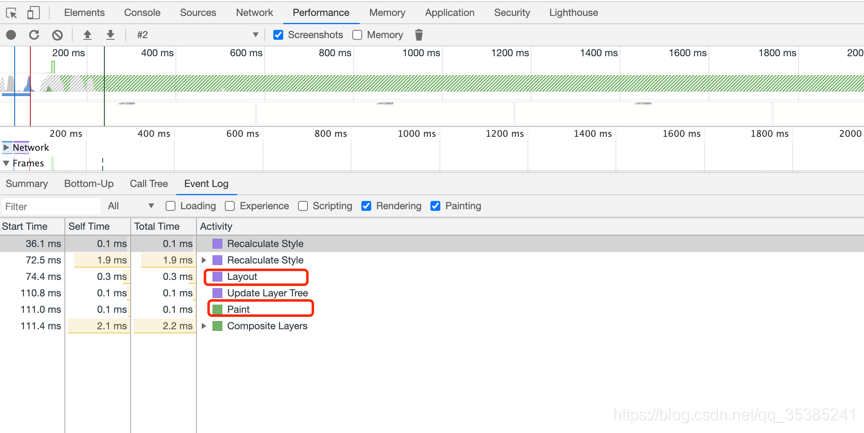Open the Application panel tab
The image size is (864, 433).
[x=450, y=13]
